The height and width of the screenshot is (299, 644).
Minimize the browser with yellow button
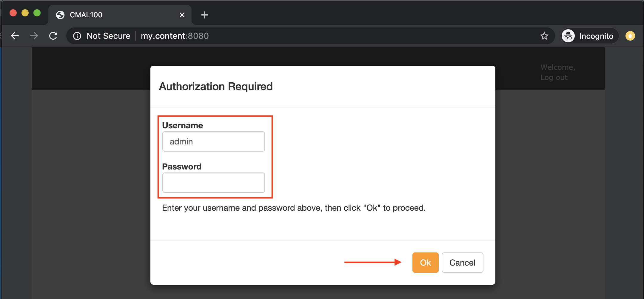(x=25, y=13)
